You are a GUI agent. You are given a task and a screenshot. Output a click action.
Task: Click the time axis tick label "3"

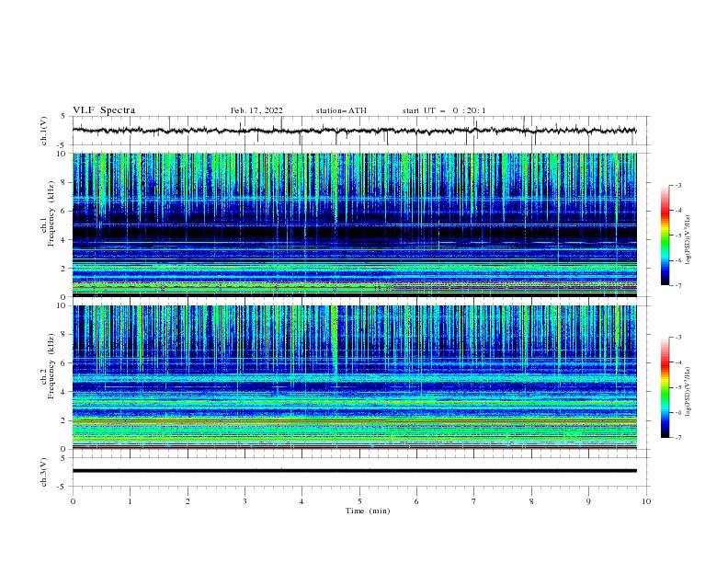point(245,501)
